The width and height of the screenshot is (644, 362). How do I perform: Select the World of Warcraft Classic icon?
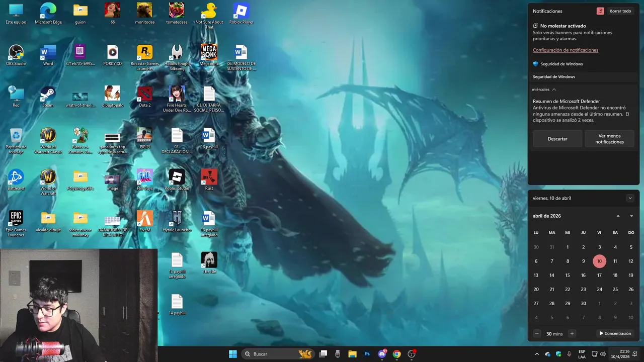tap(48, 141)
